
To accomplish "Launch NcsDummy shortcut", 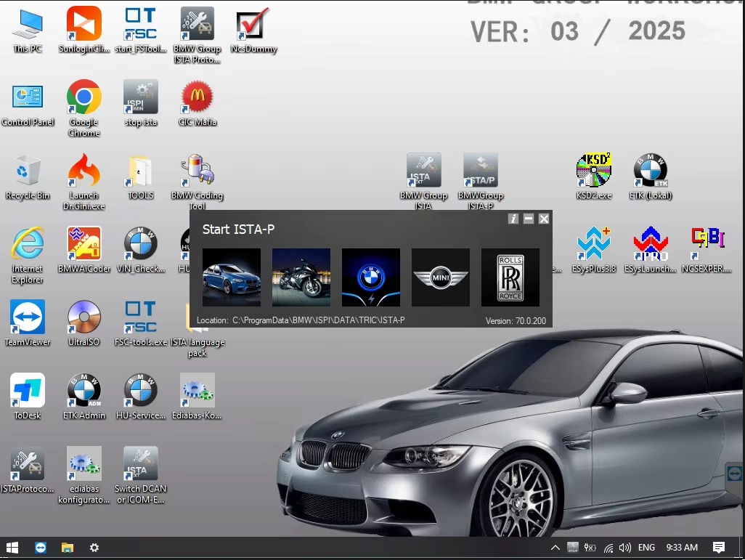I will click(x=253, y=30).
